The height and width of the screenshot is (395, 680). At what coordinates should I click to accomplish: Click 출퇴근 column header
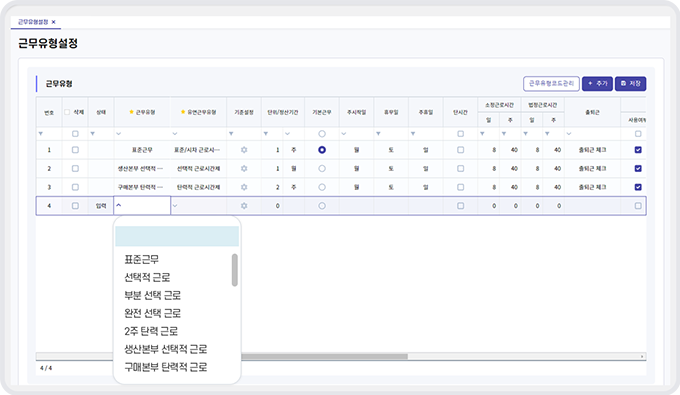[x=592, y=112]
